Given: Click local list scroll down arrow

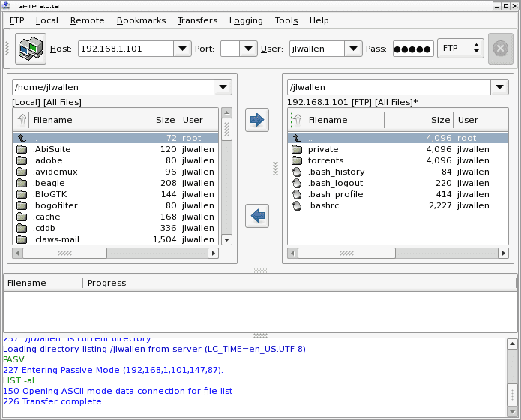Looking at the screenshot, I should click(226, 239).
